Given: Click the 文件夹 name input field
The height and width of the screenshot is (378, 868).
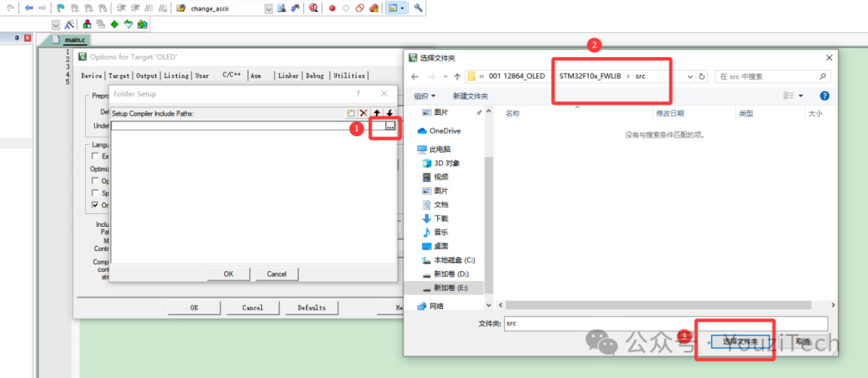Looking at the screenshot, I should coord(666,323).
